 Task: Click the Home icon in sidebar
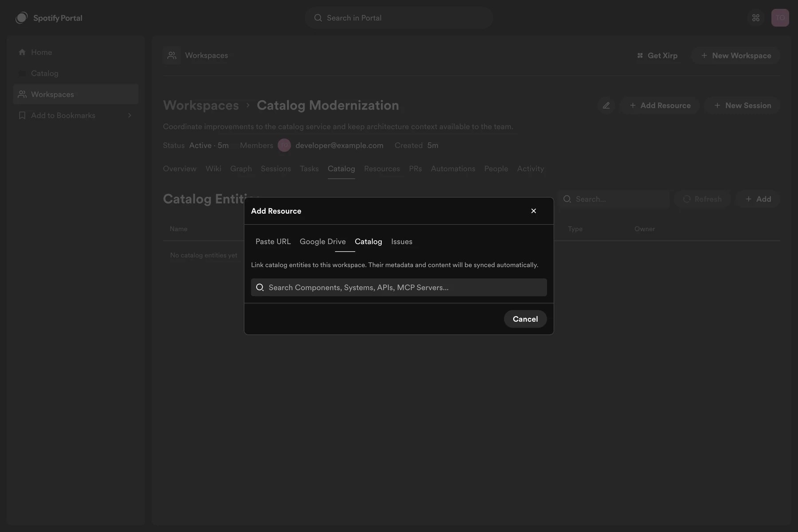point(22,52)
